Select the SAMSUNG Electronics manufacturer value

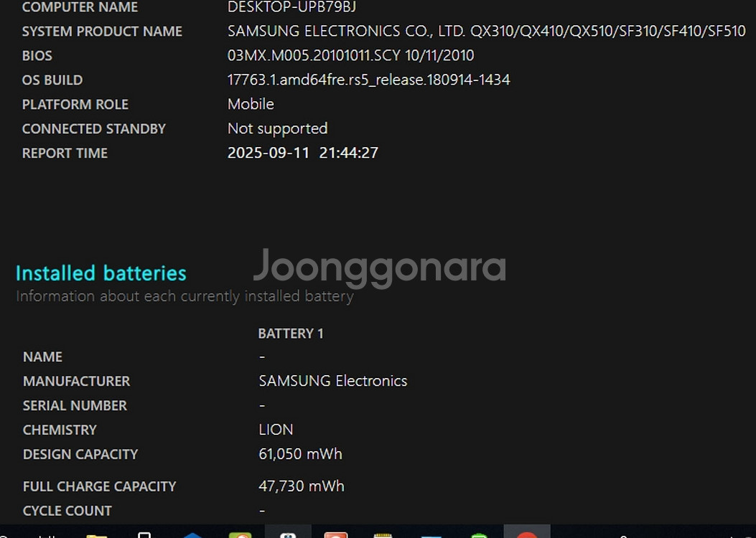pyautogui.click(x=332, y=381)
